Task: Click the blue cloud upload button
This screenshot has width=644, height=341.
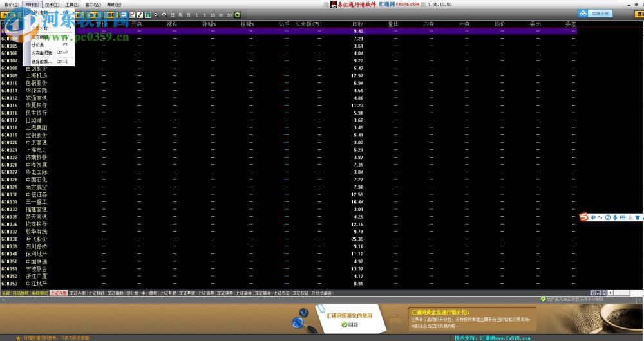Action: [596, 14]
